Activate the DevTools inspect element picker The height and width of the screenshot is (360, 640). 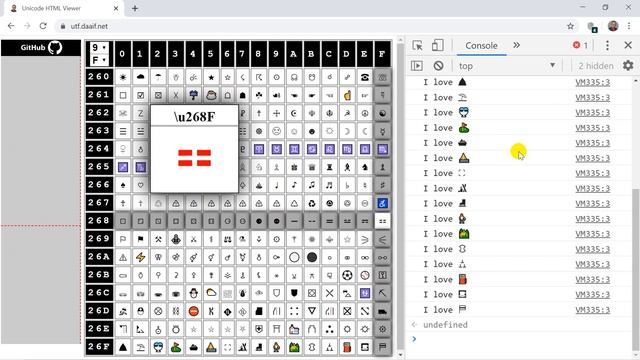[x=417, y=45]
